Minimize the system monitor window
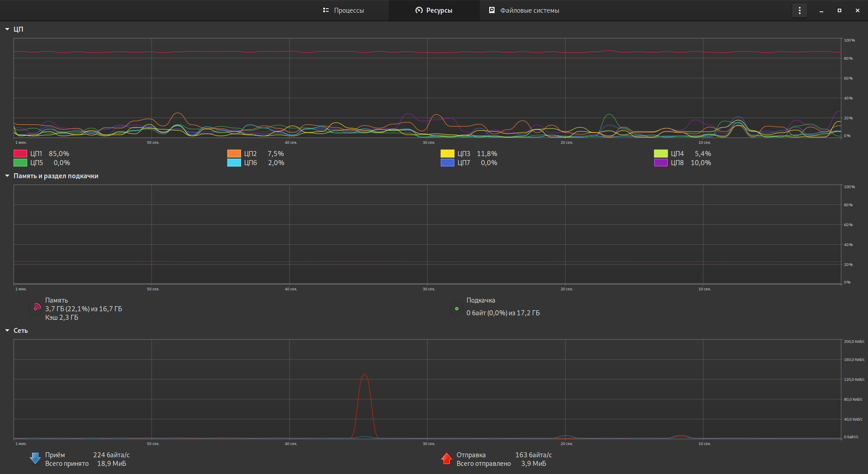 click(821, 10)
